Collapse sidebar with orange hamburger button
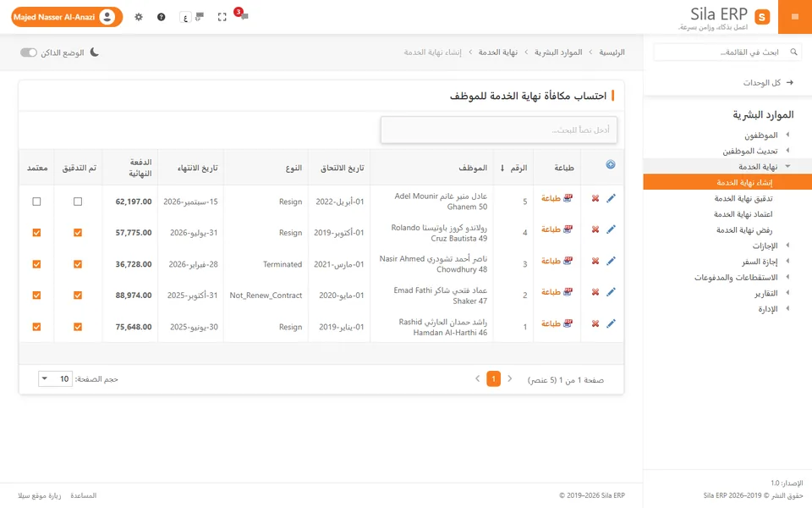The height and width of the screenshot is (508, 812). coord(795,17)
